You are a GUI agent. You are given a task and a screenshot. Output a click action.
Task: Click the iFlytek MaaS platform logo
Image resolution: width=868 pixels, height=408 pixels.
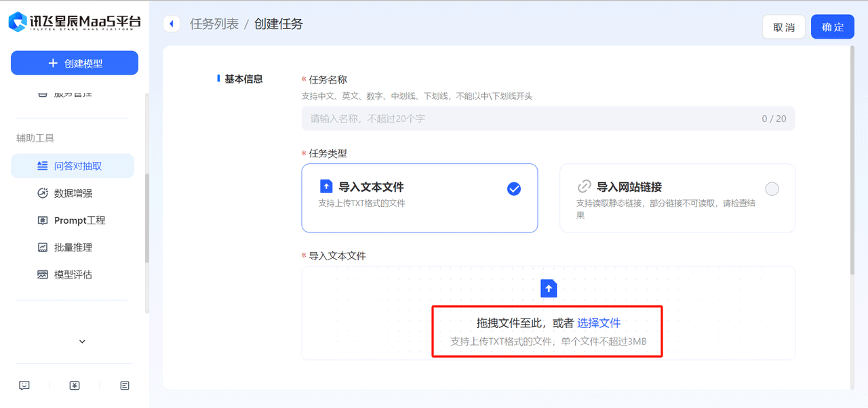pos(75,22)
